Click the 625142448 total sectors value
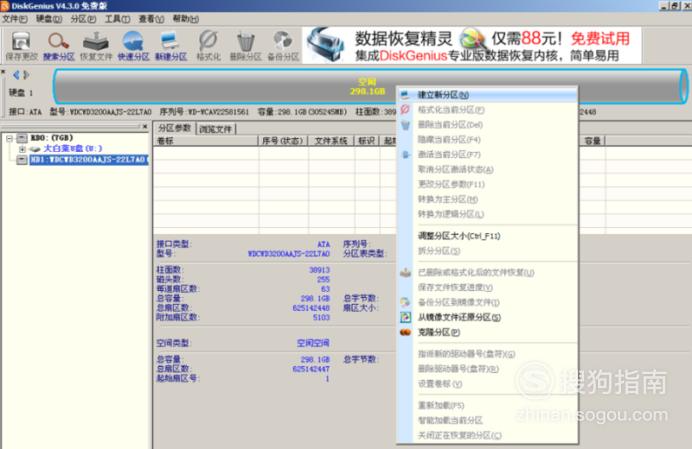Viewport: 692px width, 449px height. (311, 308)
